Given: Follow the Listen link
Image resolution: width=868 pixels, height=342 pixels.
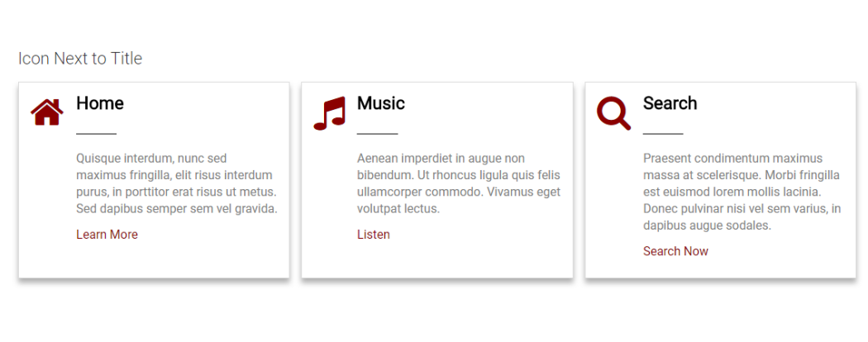Looking at the screenshot, I should coord(374,235).
